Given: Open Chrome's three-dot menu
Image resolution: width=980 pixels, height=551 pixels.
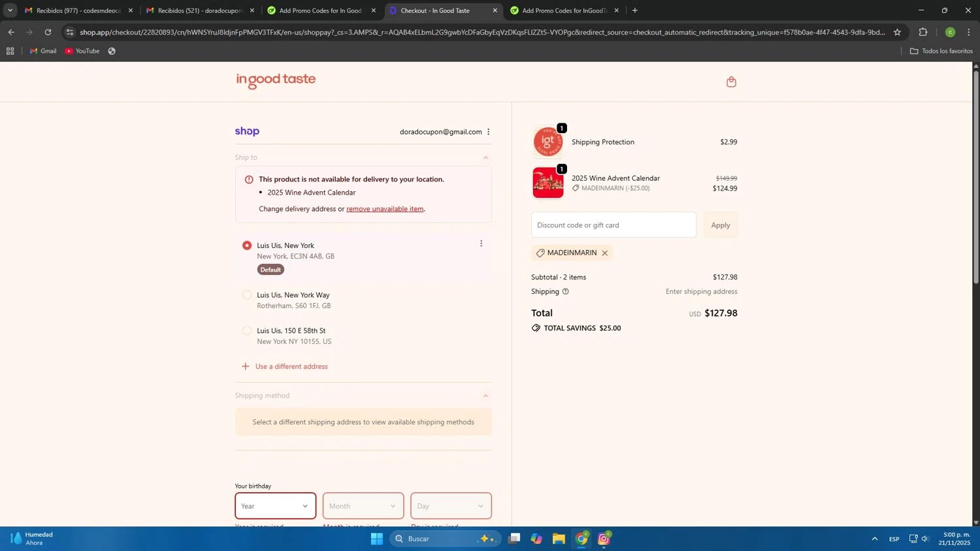Looking at the screenshot, I should coord(969,32).
